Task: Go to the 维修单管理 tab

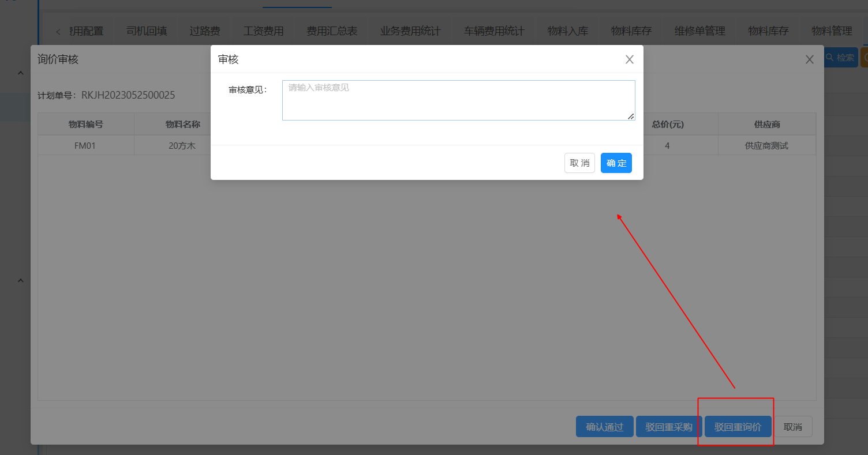Action: point(699,31)
